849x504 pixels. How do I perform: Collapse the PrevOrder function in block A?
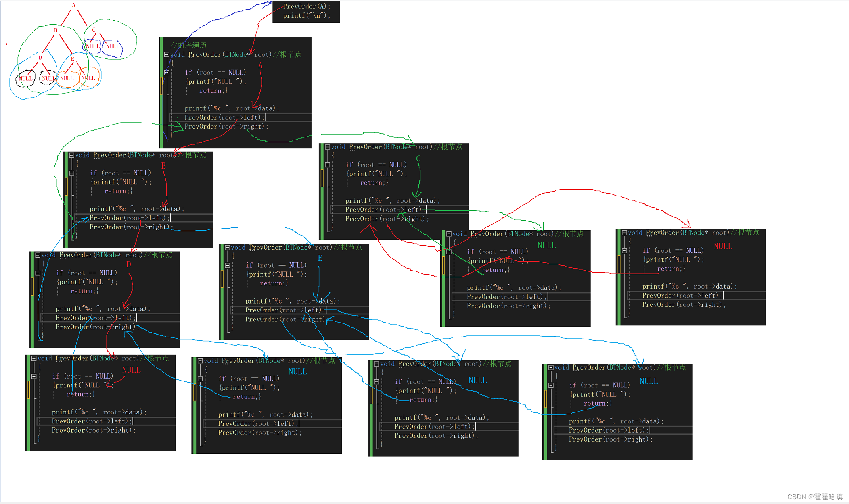167,54
